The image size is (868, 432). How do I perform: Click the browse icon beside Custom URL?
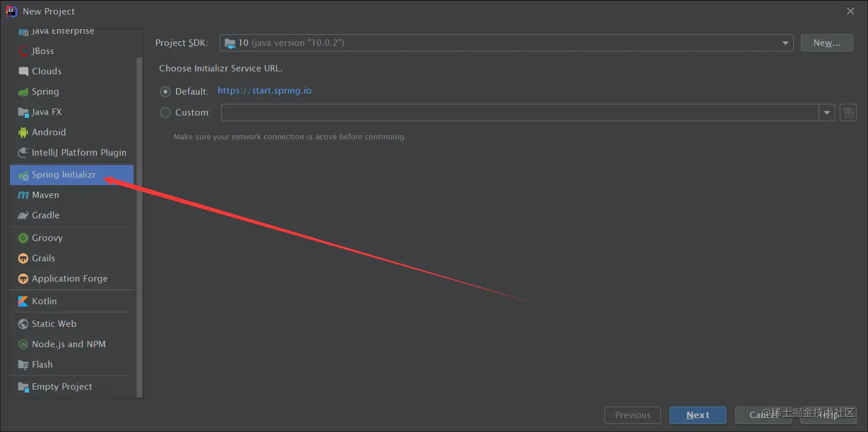click(848, 113)
